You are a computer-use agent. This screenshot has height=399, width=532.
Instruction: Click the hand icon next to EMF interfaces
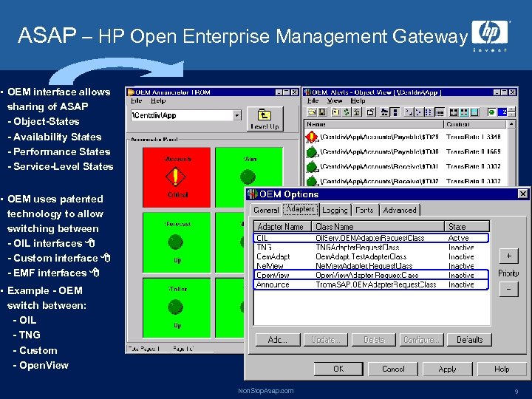tap(95, 273)
